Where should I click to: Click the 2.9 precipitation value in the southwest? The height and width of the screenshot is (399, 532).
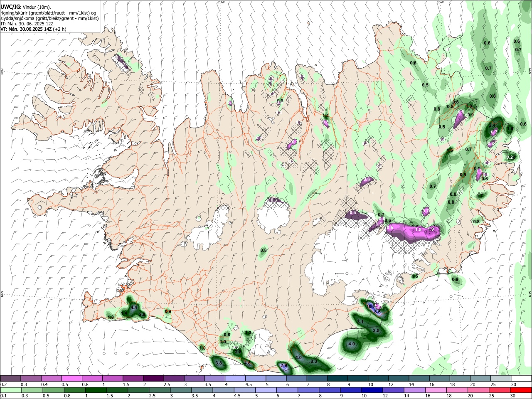tap(142, 315)
